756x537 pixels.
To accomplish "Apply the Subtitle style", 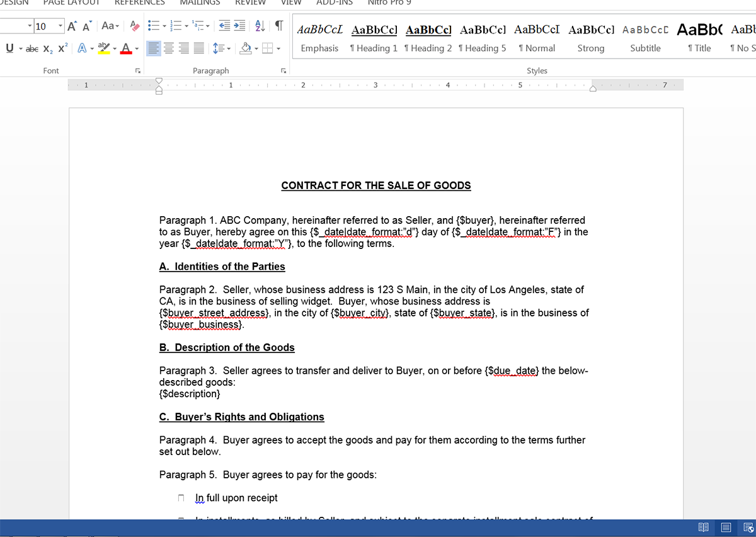I will (x=645, y=38).
